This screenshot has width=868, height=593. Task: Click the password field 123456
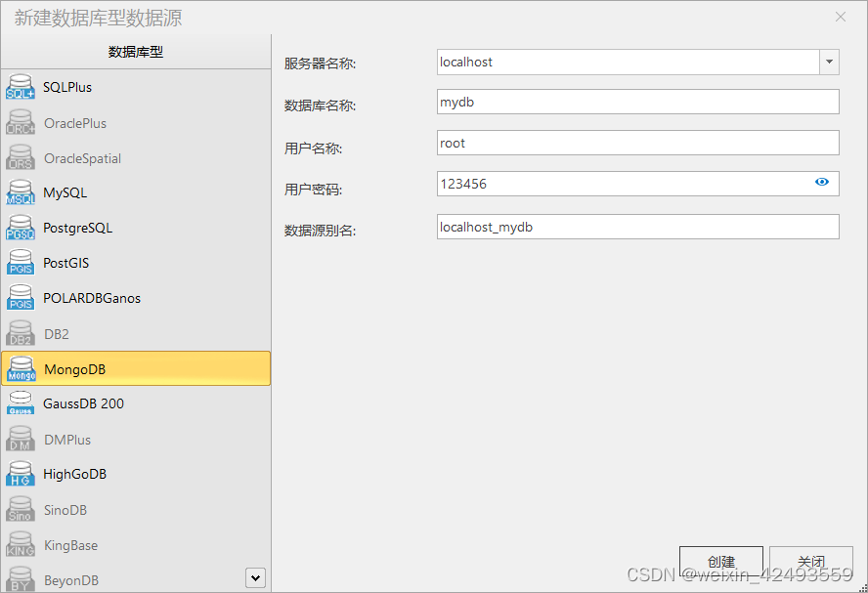pyautogui.click(x=637, y=184)
